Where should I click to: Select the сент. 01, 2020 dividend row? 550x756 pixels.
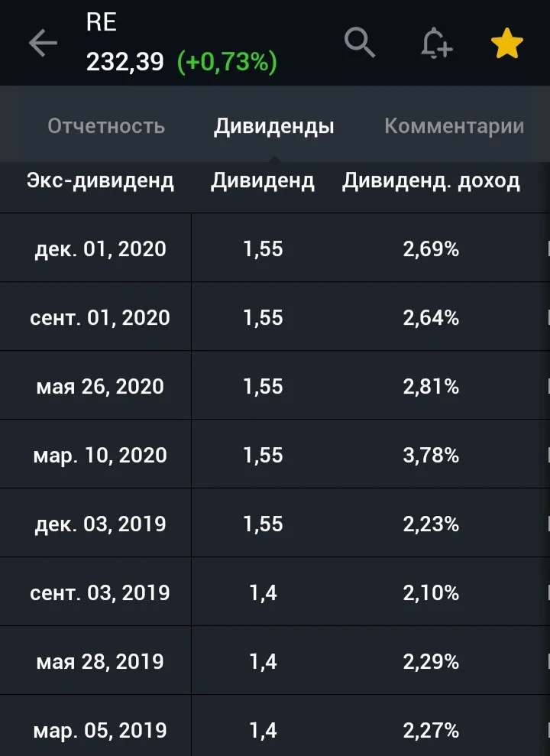coord(275,316)
